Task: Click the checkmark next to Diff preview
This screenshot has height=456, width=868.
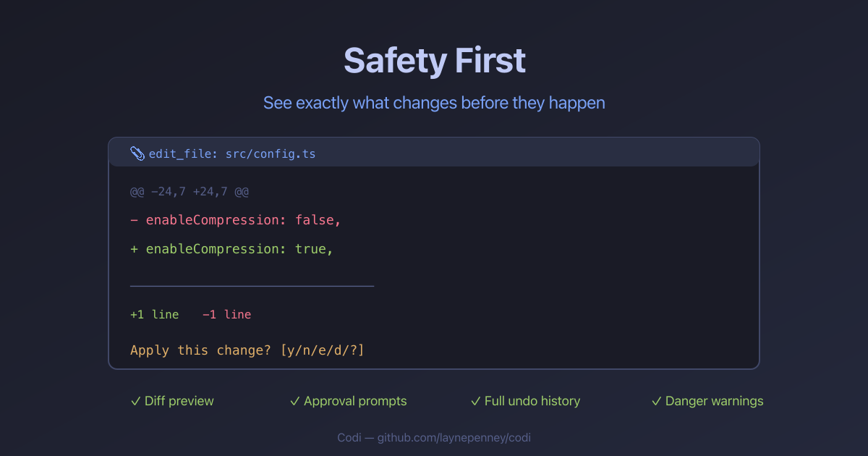Action: click(x=135, y=401)
